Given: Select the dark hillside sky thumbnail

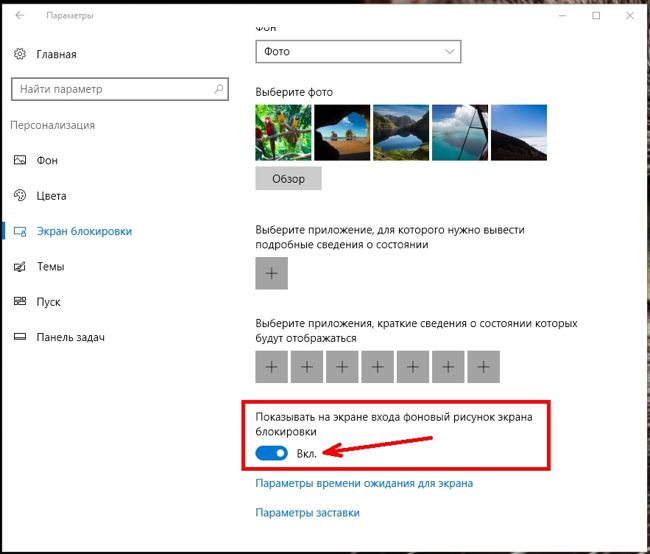Looking at the screenshot, I should [519, 132].
